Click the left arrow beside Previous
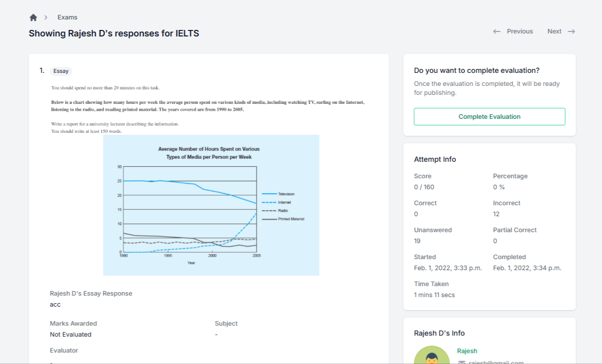602x364 pixels. tap(496, 31)
